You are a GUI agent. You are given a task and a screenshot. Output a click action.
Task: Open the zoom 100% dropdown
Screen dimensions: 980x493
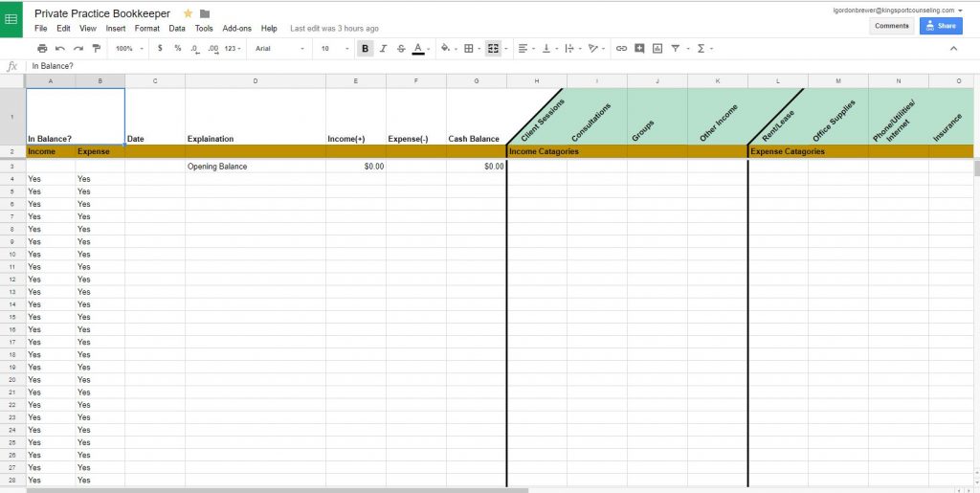[x=129, y=48]
